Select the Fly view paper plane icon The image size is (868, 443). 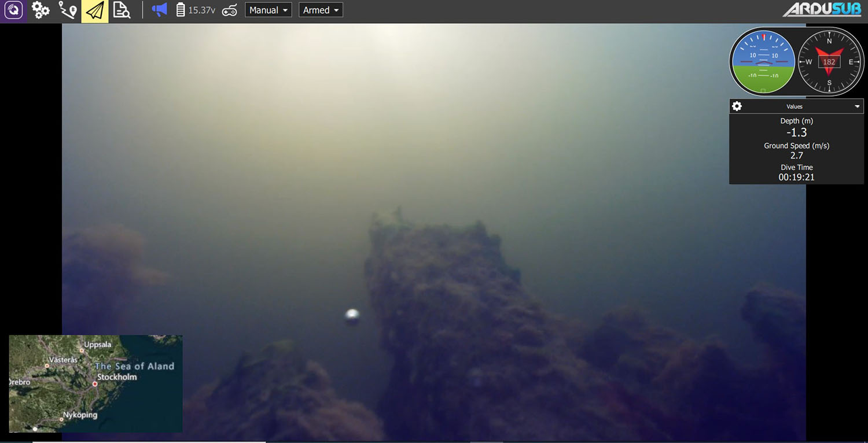tap(95, 11)
